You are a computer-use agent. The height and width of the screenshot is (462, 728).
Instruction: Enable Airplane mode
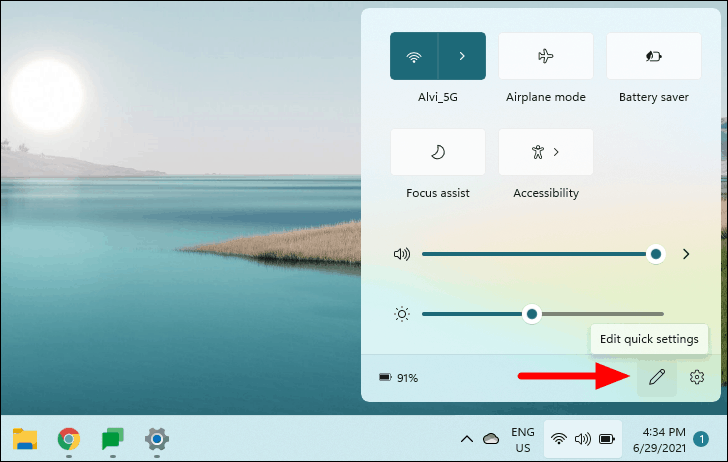click(x=546, y=56)
